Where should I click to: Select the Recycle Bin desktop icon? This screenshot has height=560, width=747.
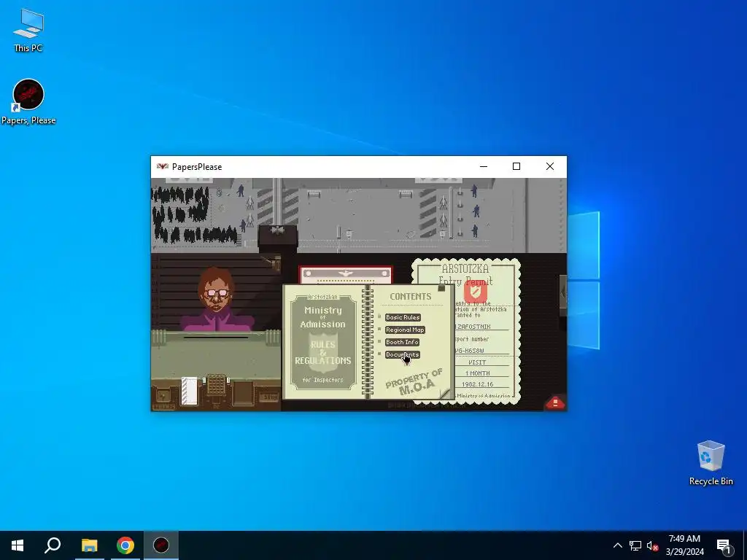click(711, 463)
